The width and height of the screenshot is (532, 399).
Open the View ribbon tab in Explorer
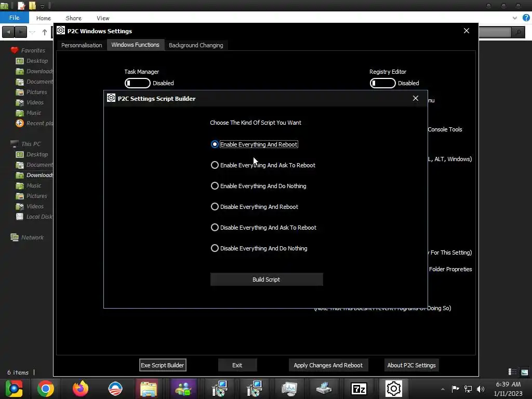click(103, 18)
